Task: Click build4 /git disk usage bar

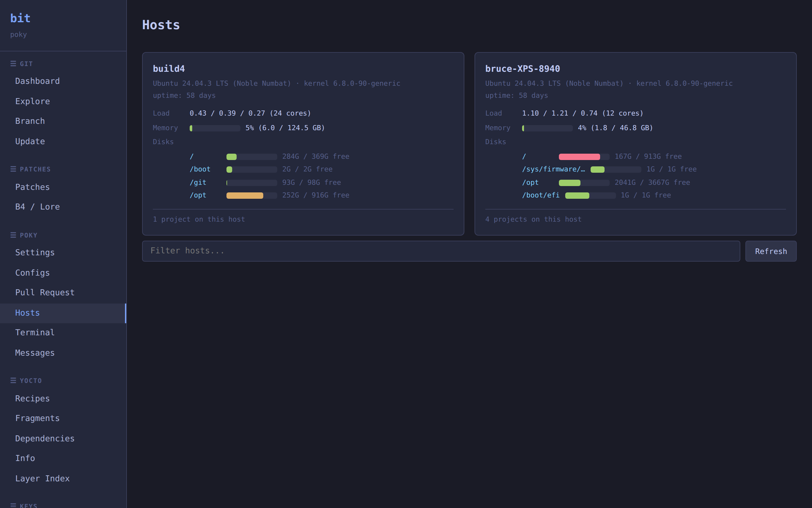Action: [252, 183]
